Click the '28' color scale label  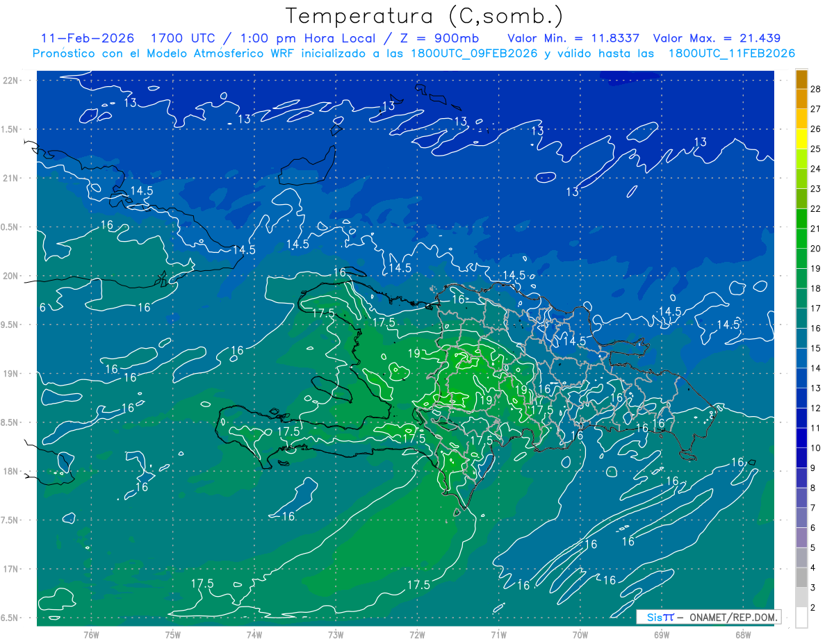click(x=816, y=88)
